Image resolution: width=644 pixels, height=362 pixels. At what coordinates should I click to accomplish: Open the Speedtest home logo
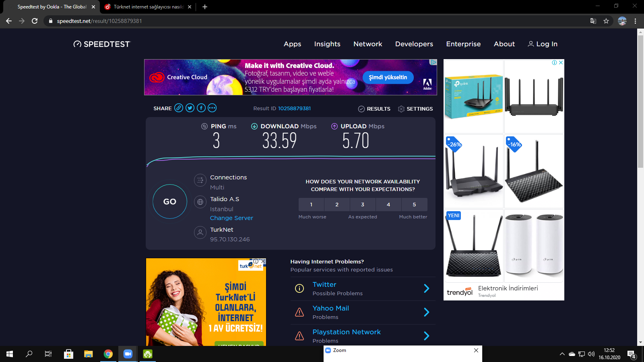tap(102, 44)
